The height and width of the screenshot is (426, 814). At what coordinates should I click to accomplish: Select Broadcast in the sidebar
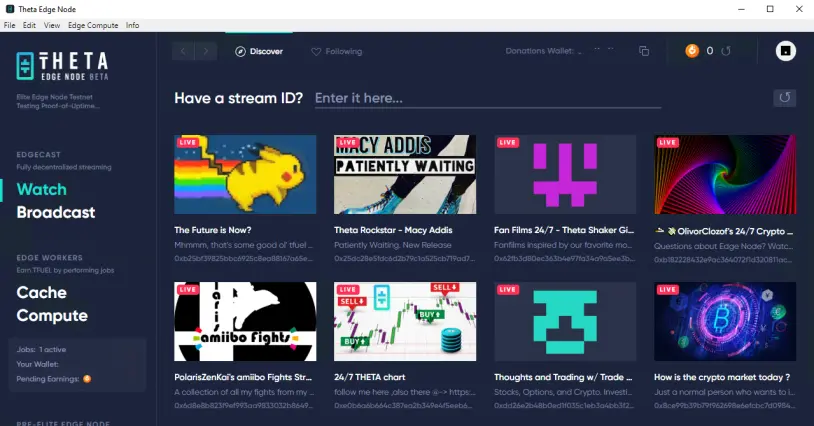56,212
